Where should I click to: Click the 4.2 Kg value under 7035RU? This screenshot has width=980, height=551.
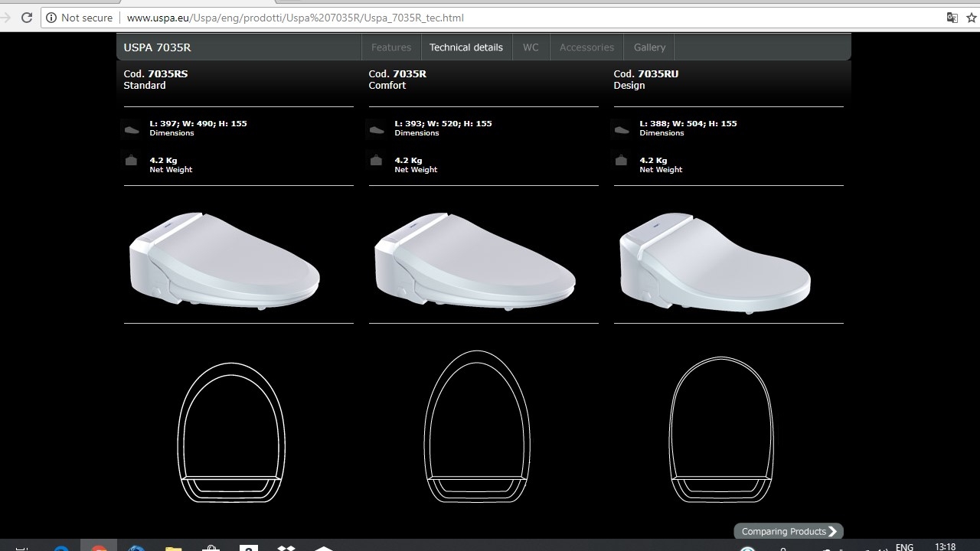pos(653,161)
